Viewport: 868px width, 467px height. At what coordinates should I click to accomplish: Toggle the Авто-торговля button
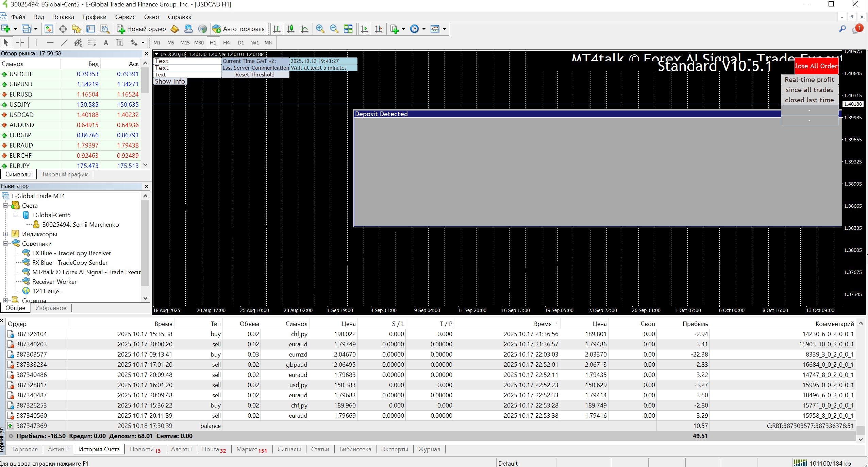(238, 29)
